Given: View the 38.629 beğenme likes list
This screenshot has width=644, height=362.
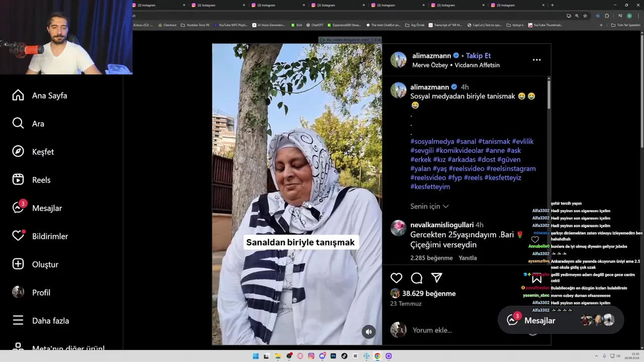Looking at the screenshot, I should point(429,294).
